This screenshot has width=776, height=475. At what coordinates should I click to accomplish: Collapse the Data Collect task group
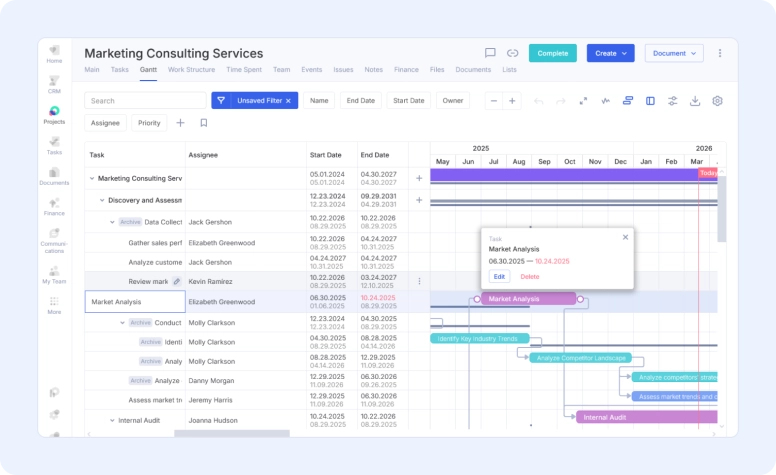click(112, 222)
